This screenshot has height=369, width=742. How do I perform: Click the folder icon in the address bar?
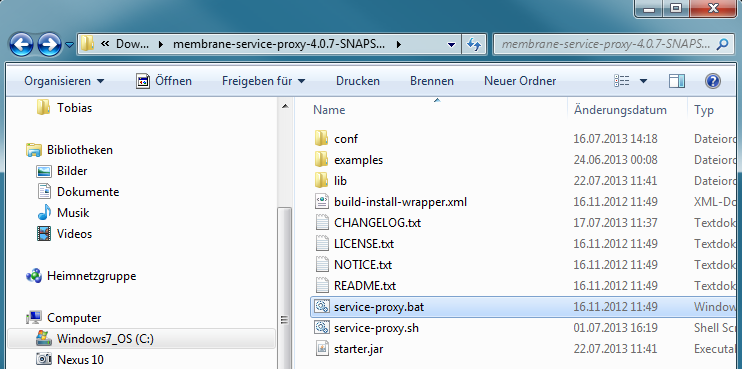[87, 44]
